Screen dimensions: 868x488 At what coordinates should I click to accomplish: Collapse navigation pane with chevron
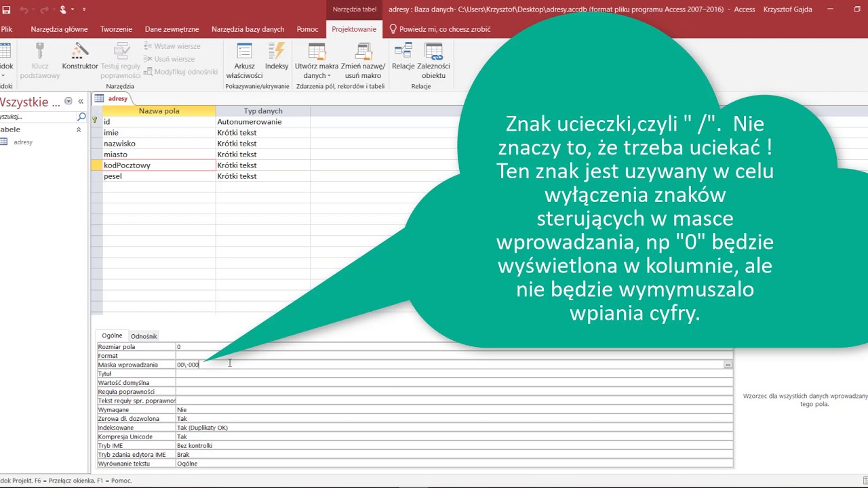[x=81, y=102]
